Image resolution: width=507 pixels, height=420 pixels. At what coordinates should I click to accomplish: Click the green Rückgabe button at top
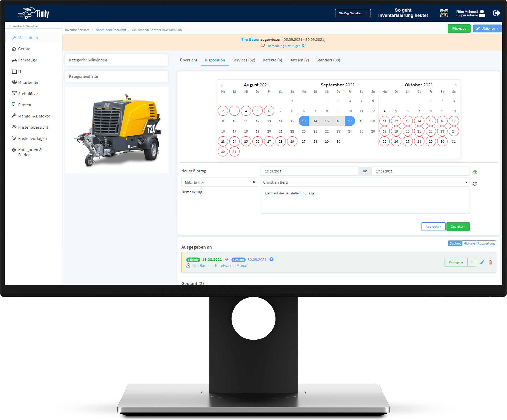459,28
